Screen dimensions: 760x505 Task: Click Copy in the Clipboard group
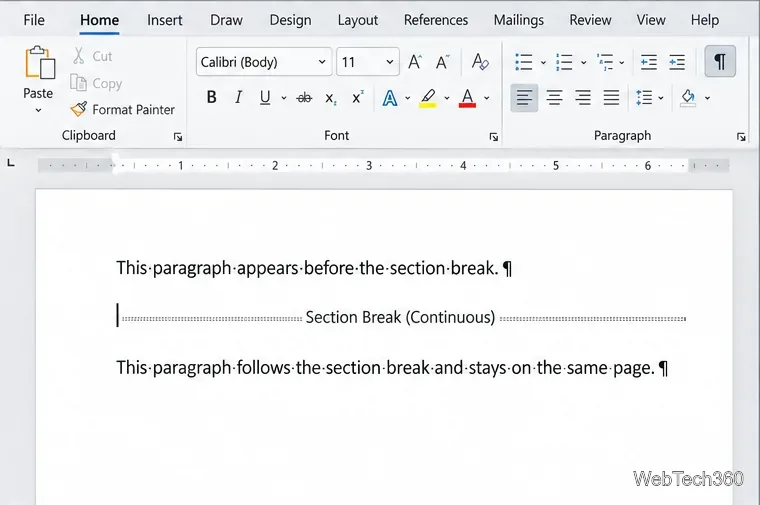click(x=96, y=83)
